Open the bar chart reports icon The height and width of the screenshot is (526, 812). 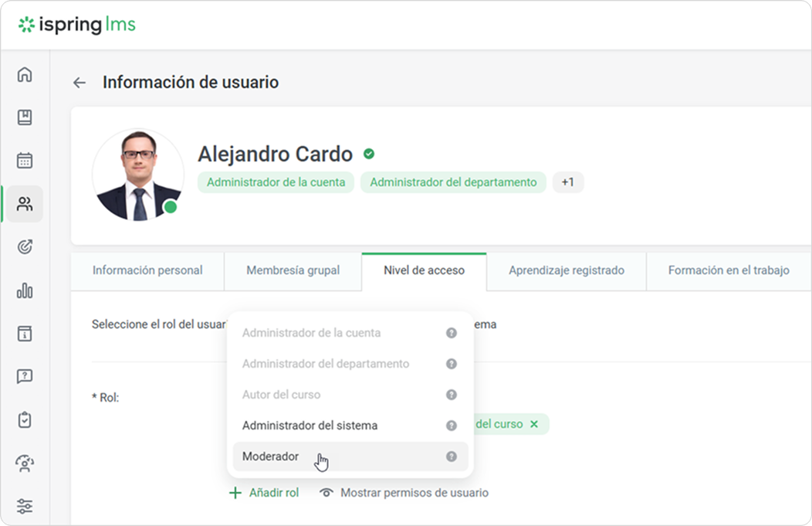pyautogui.click(x=25, y=290)
